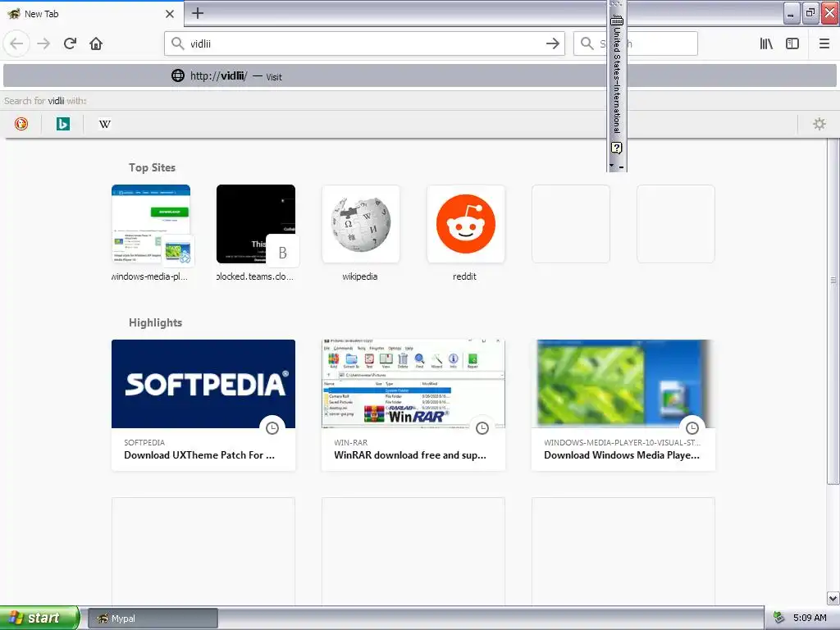This screenshot has width=840, height=630.
Task: Open WinRAR download highlight card
Action: (x=413, y=405)
